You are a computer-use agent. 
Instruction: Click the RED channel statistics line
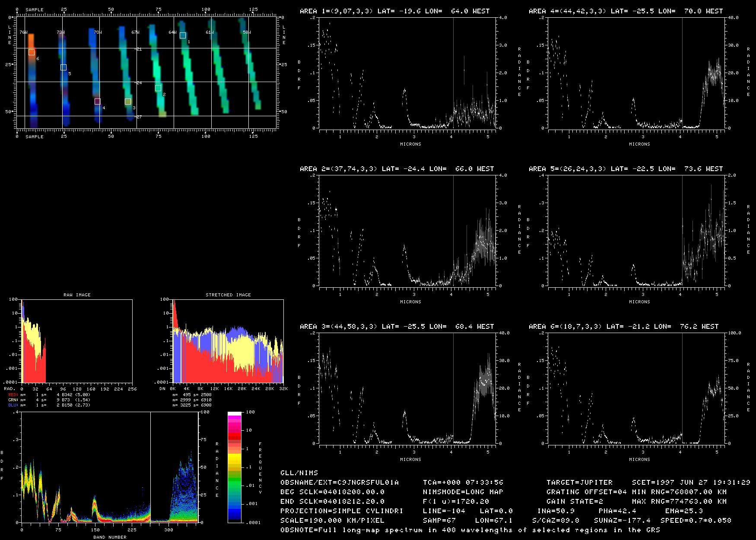(49, 395)
